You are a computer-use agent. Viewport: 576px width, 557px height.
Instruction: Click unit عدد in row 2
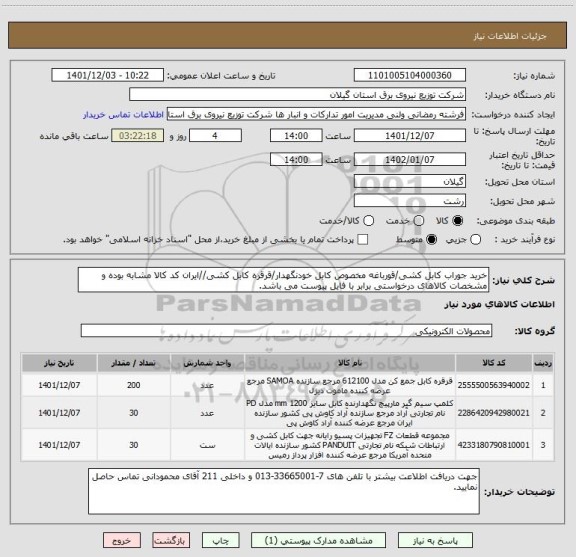(x=207, y=413)
